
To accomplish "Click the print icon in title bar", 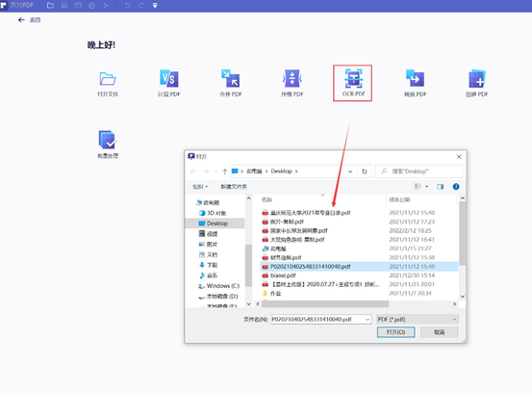I will 92,6.
